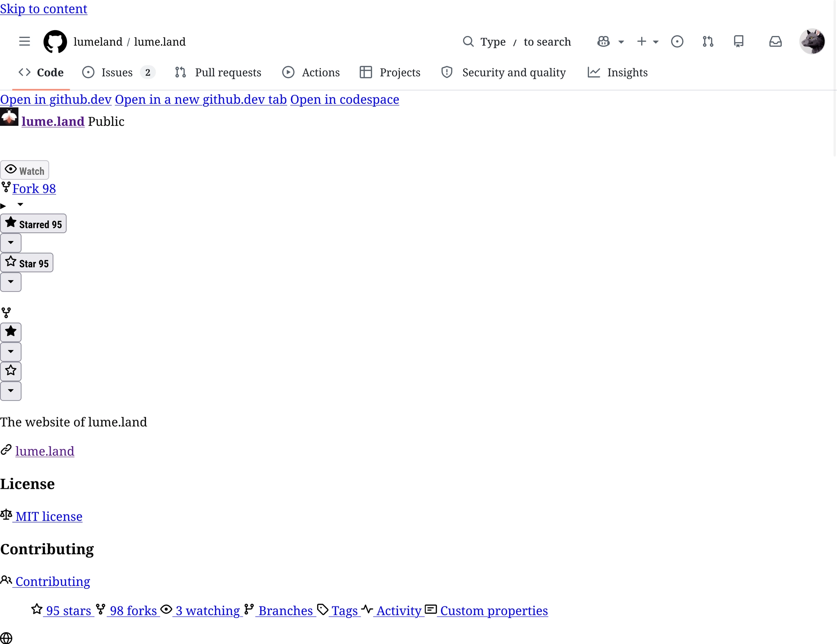
Task: Open Security and quality tab
Action: pos(504,72)
